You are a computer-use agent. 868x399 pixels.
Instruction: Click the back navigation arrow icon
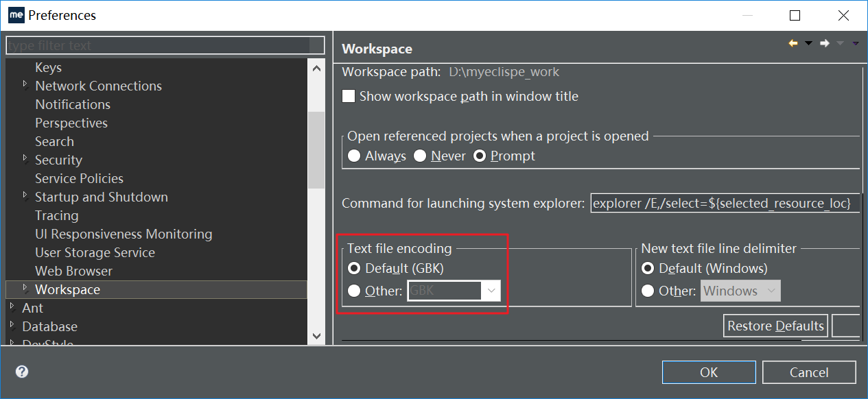point(793,43)
